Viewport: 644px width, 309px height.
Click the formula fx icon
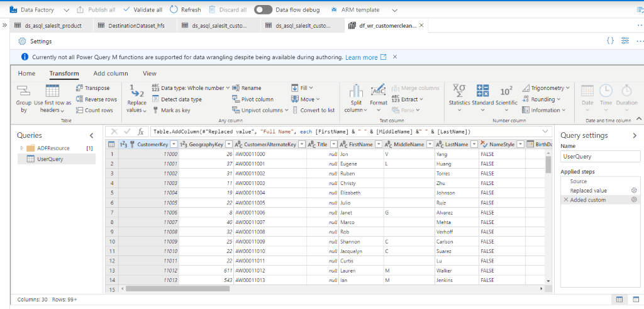pos(140,132)
